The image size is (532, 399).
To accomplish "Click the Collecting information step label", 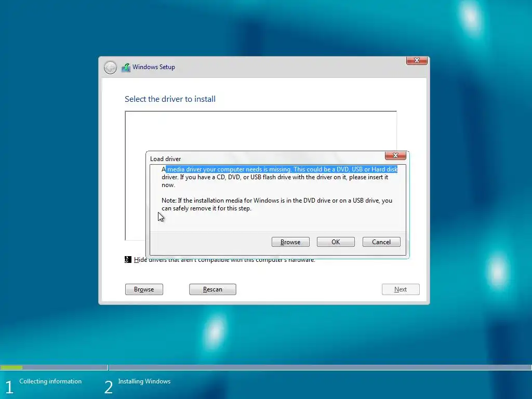I will [x=50, y=381].
